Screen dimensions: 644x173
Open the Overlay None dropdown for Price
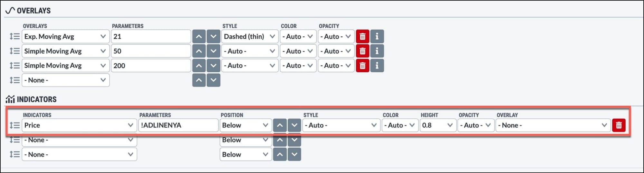[x=553, y=125]
